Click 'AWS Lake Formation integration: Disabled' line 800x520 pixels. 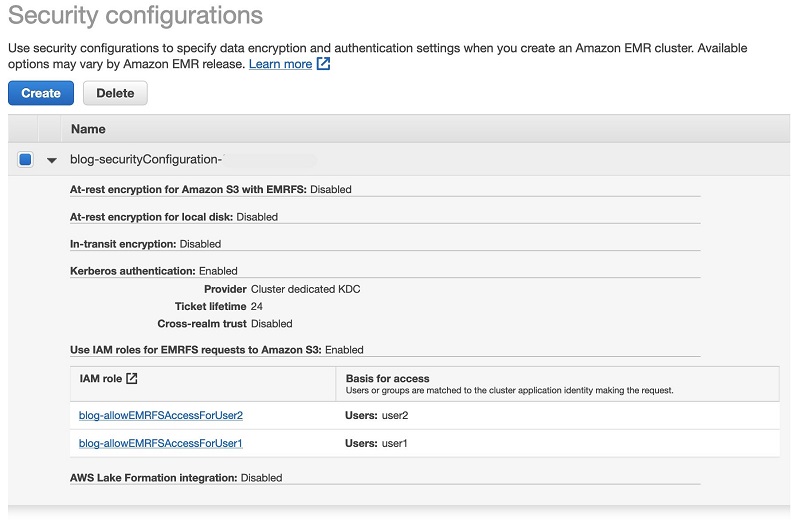[176, 478]
